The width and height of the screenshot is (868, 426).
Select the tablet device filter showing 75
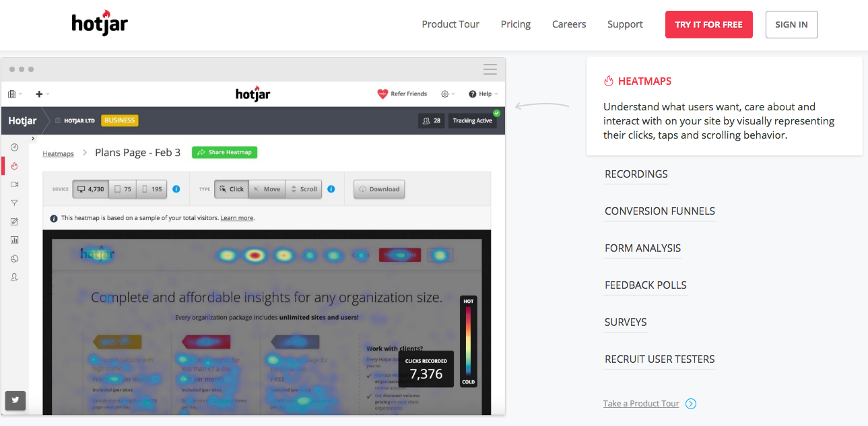123,189
